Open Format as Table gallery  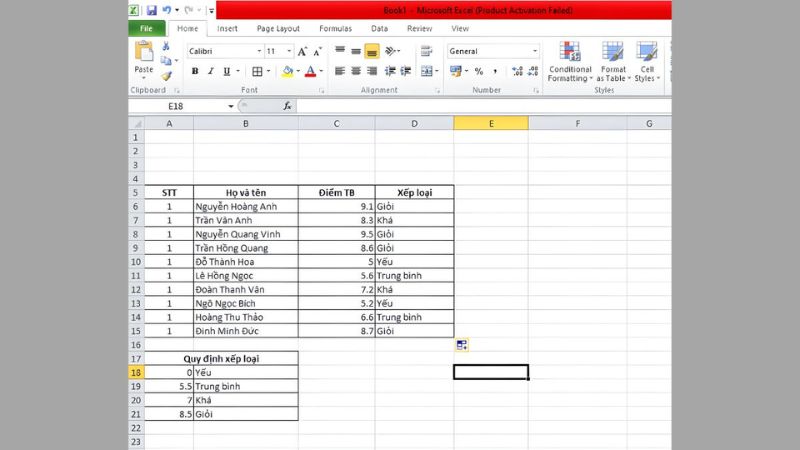pos(613,61)
